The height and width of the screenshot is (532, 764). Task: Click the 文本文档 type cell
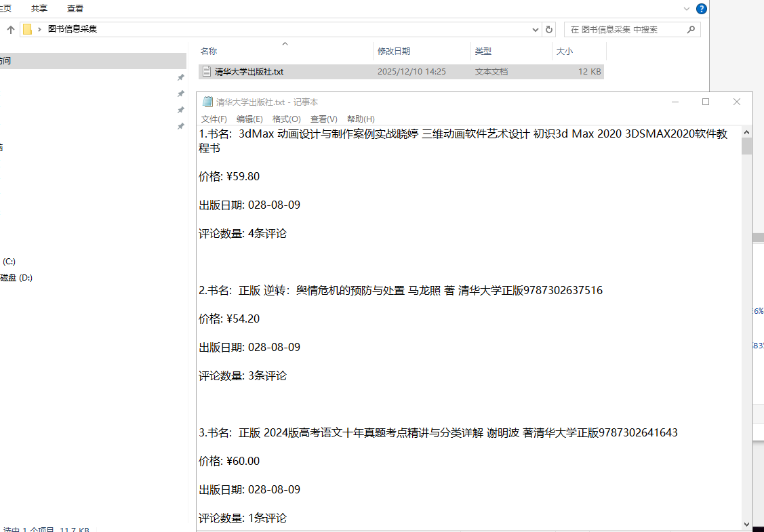(491, 72)
